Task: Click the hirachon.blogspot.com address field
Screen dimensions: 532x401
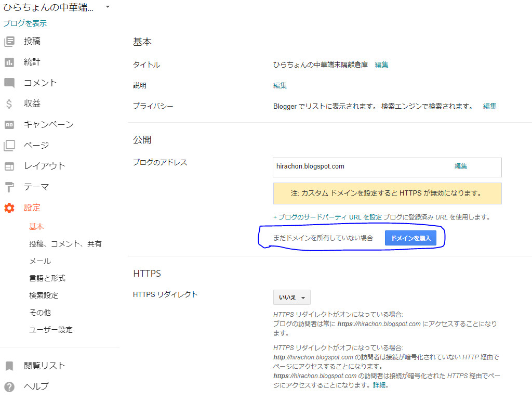Action: click(387, 167)
